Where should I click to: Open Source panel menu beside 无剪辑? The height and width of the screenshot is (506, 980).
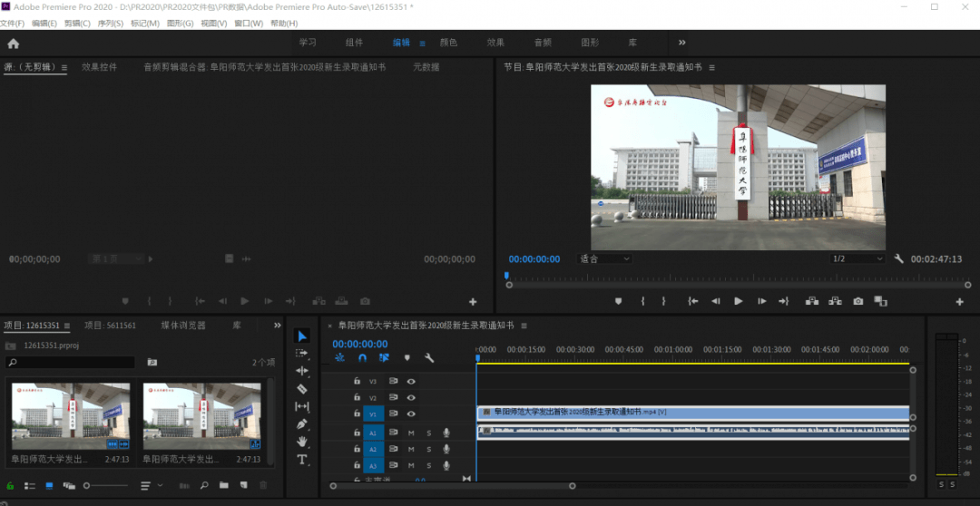(x=64, y=67)
